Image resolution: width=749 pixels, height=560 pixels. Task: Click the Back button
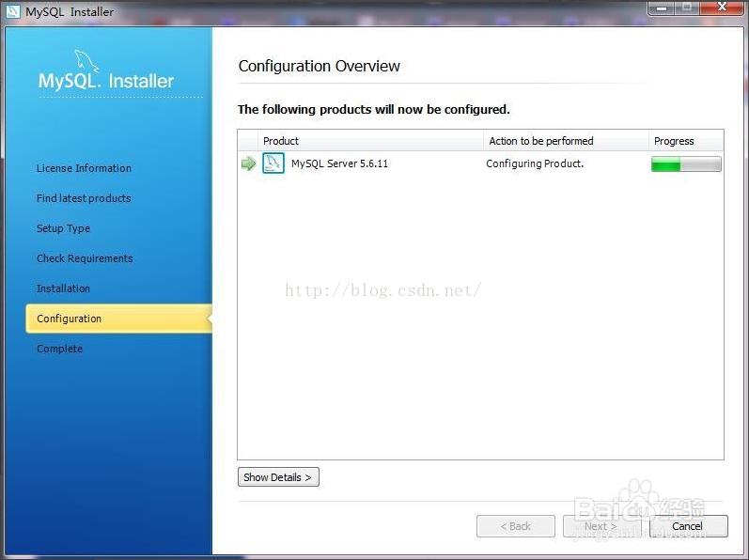(516, 526)
